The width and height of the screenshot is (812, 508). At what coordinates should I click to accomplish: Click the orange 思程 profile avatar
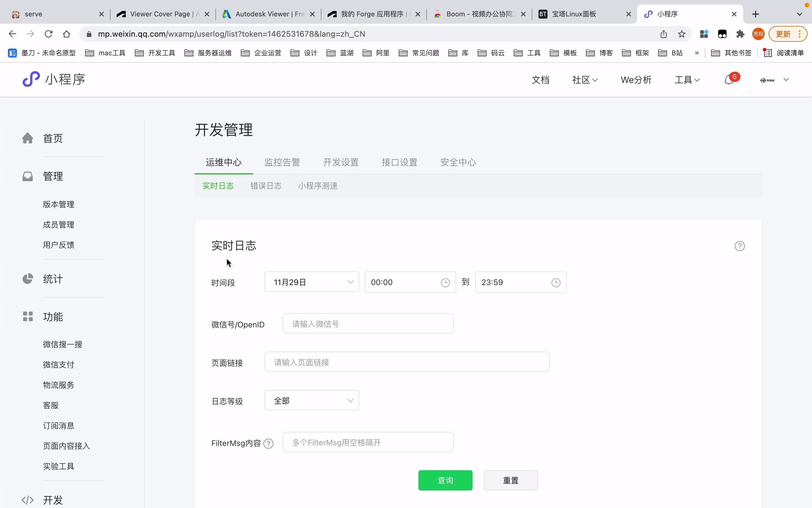pos(758,34)
